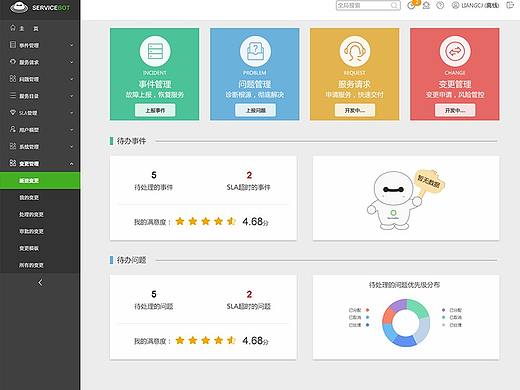Click the purple legend dot right of chart
Viewport: 520px width, 390px height.
tap(443, 310)
